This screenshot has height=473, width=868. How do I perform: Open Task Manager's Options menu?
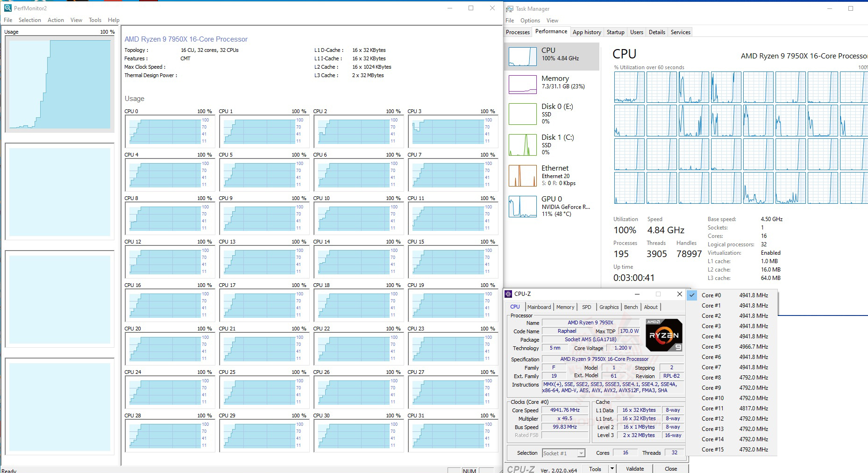[530, 21]
